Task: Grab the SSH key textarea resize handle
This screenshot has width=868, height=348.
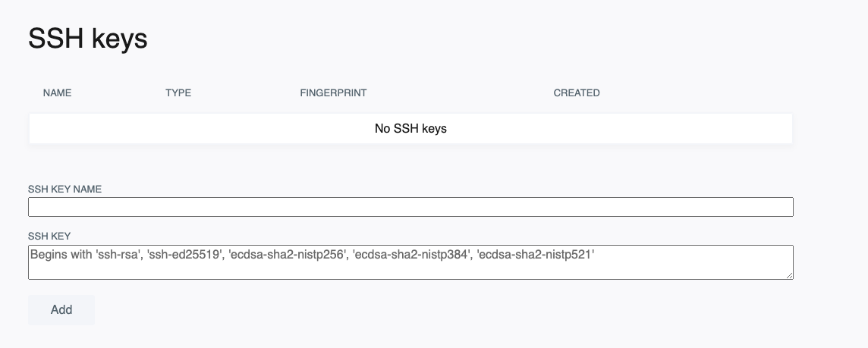Action: tap(789, 275)
